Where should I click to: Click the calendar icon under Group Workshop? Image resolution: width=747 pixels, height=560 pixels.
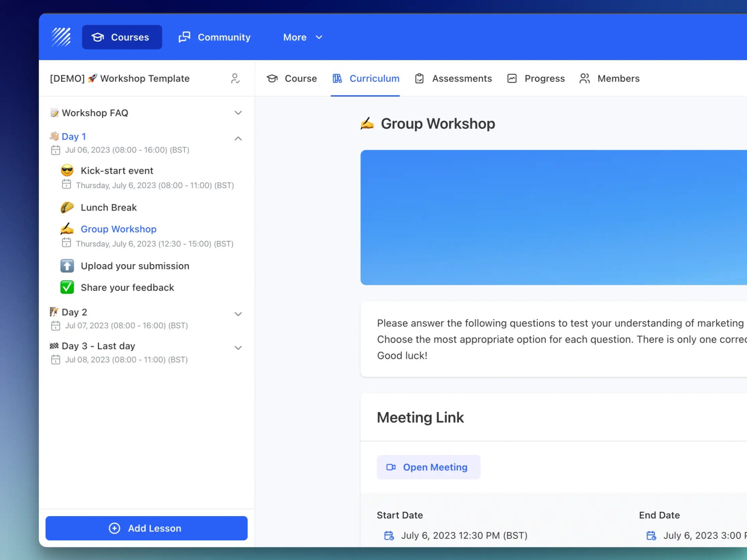[x=67, y=243]
